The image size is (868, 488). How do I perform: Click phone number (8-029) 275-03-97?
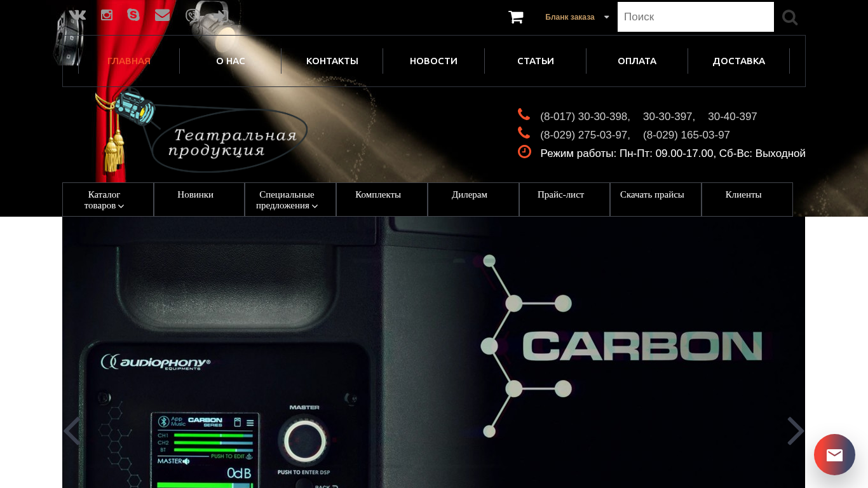pos(585,135)
